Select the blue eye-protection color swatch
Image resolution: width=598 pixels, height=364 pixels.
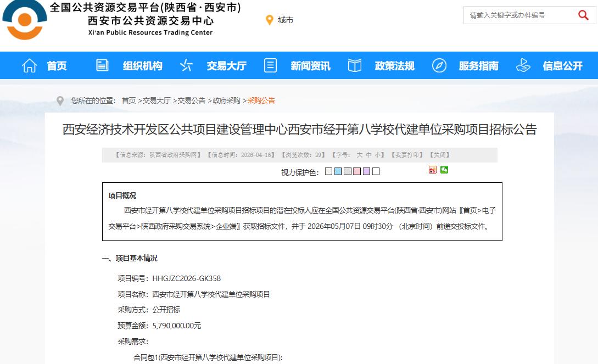(x=338, y=171)
